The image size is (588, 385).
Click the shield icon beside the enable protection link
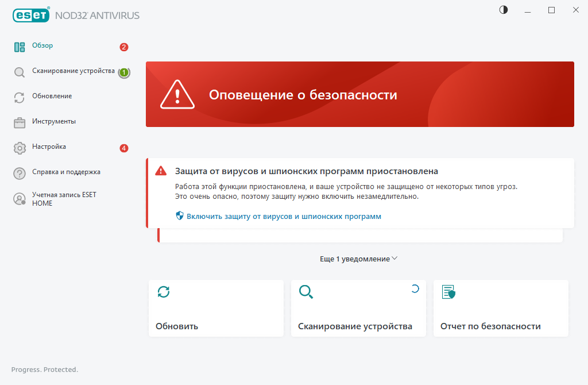pos(180,215)
